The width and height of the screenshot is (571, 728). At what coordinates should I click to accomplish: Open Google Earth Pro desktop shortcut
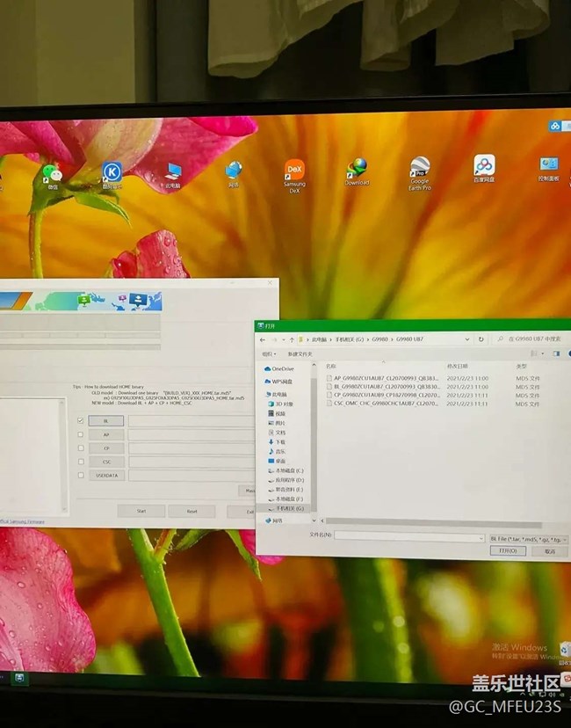click(x=420, y=169)
